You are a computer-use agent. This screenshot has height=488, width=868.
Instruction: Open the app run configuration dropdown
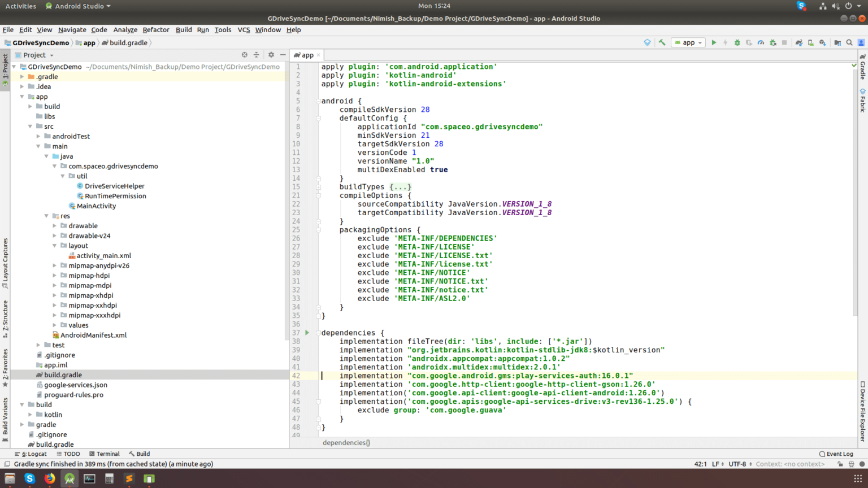[x=688, y=43]
